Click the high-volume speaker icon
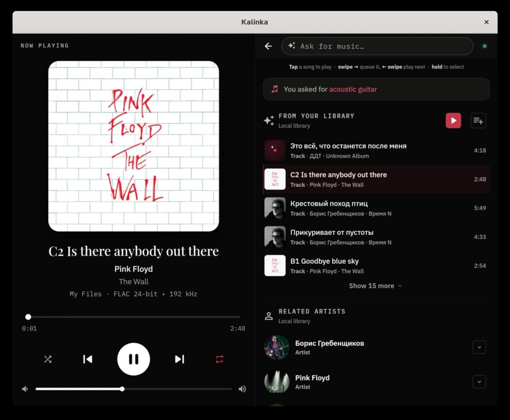Image resolution: width=510 pixels, height=420 pixels. (x=242, y=389)
